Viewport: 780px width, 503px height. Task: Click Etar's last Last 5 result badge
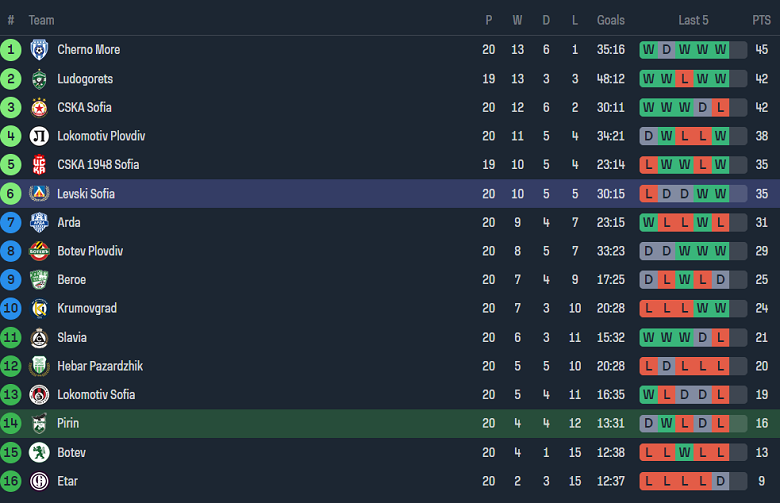(738, 481)
